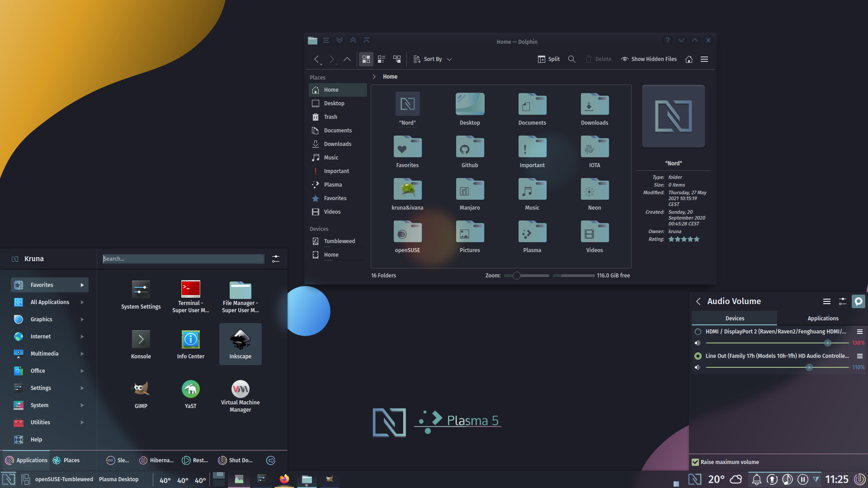The height and width of the screenshot is (488, 868).
Task: Open Tumbleweed device in Dolphin sidebar
Action: [x=338, y=241]
